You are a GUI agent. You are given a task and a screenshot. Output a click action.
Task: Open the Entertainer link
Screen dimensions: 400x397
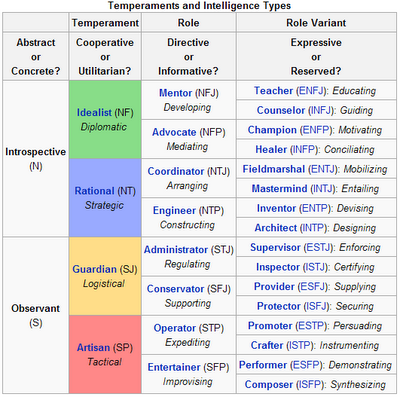tap(174, 367)
